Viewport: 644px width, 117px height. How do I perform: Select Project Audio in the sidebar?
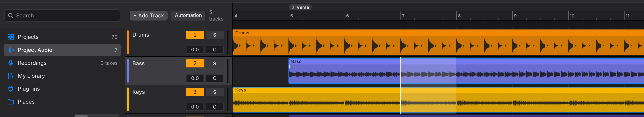pyautogui.click(x=62, y=50)
